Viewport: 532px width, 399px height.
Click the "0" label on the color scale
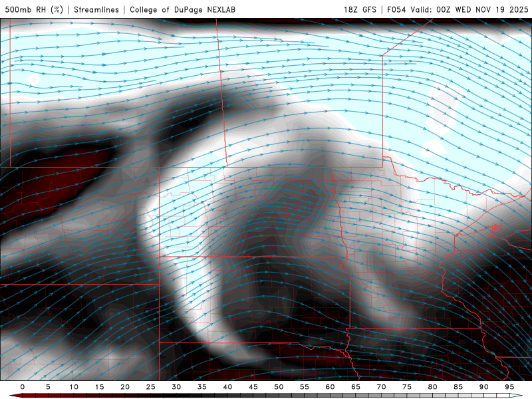coord(23,387)
